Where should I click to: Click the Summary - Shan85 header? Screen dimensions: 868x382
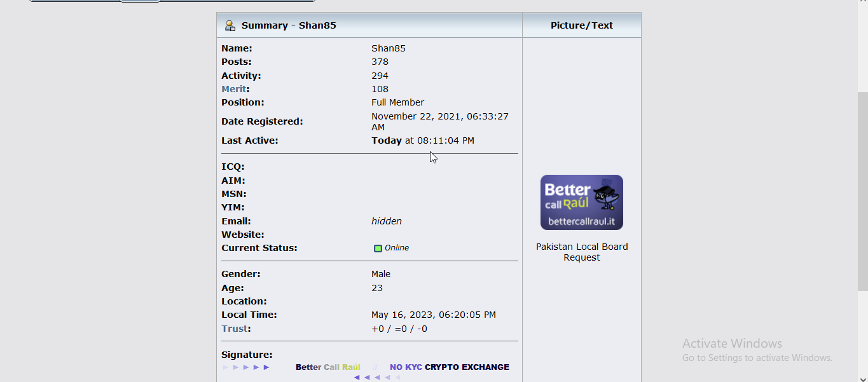(289, 25)
